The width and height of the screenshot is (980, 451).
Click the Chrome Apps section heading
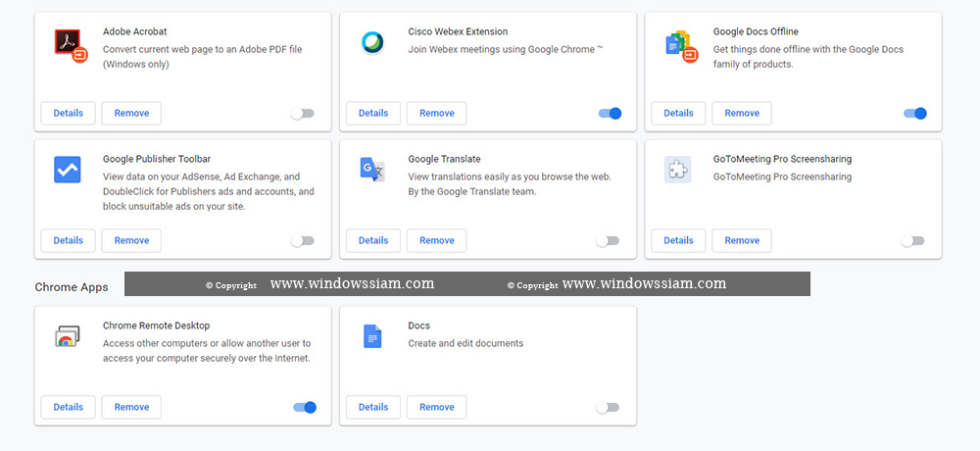[72, 287]
